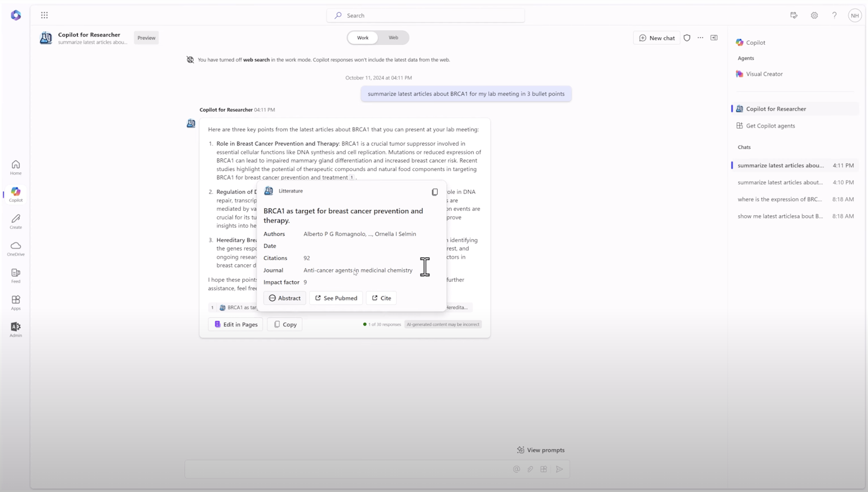Open the app launcher waffle icon
868x492 pixels.
point(44,15)
